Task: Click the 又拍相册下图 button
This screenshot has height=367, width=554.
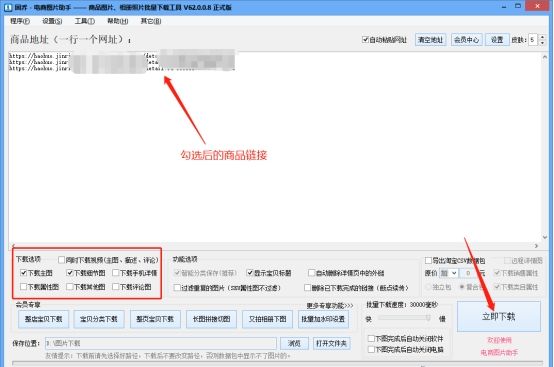Action: 267,319
